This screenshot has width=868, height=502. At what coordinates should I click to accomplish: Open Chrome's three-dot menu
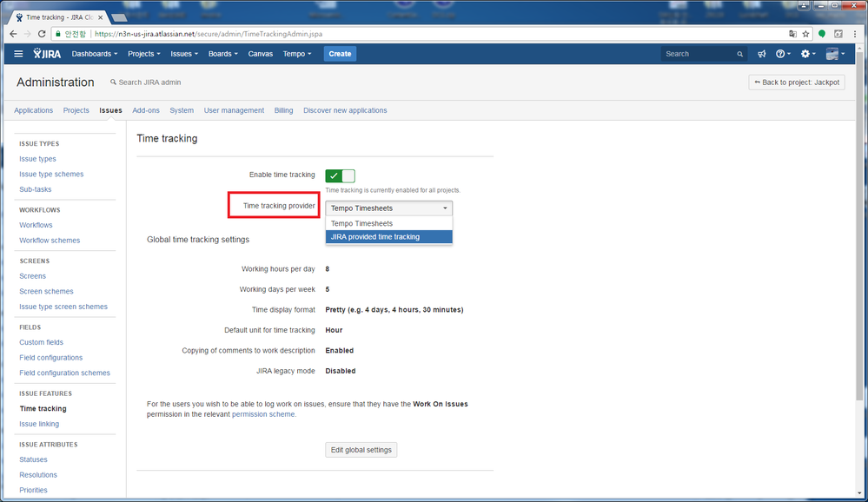(x=855, y=34)
